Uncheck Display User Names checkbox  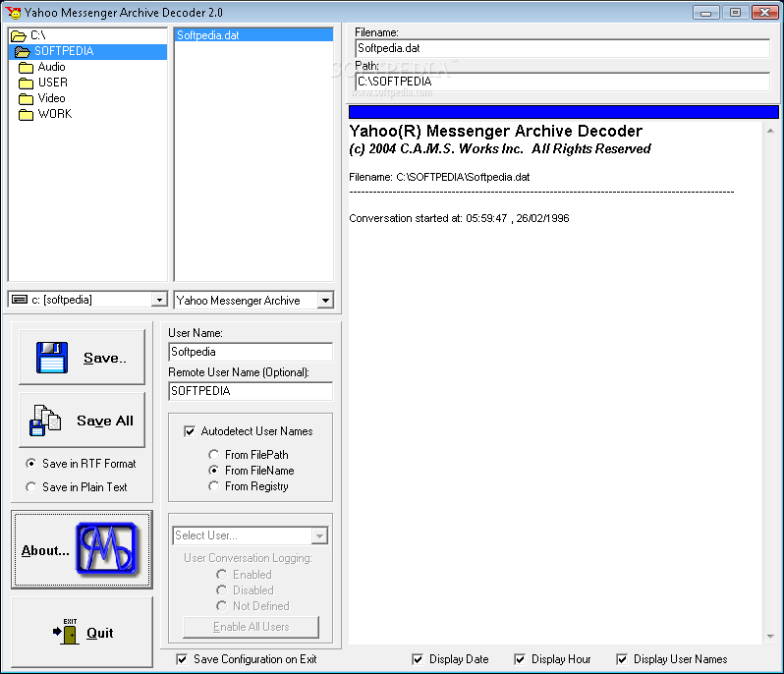[x=622, y=659]
